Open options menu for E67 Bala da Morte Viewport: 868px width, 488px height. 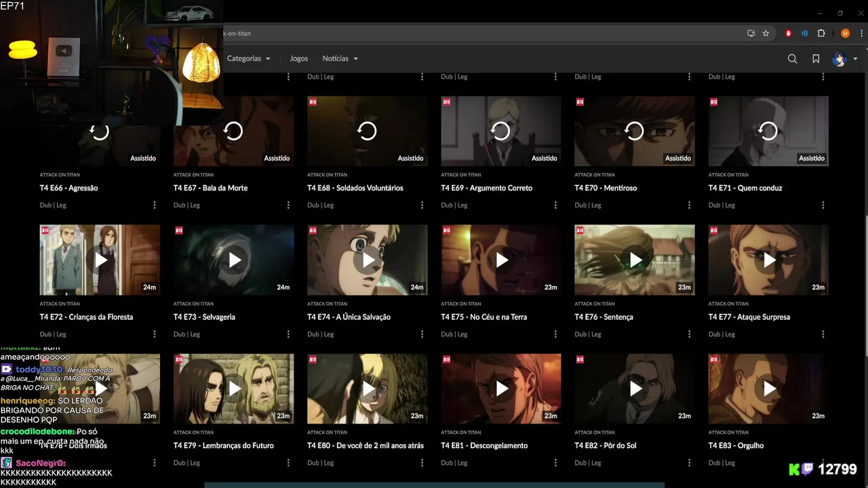pos(288,205)
